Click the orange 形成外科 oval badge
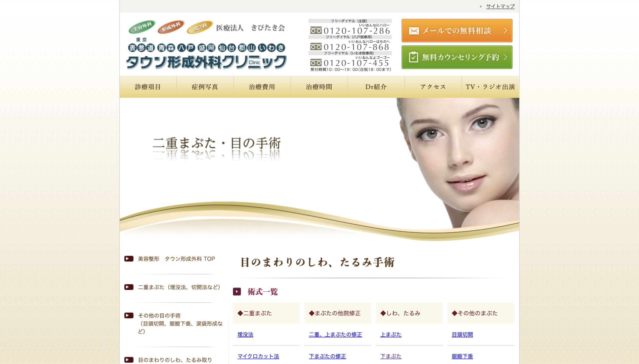Image resolution: width=639 pixels, height=364 pixels. click(171, 27)
